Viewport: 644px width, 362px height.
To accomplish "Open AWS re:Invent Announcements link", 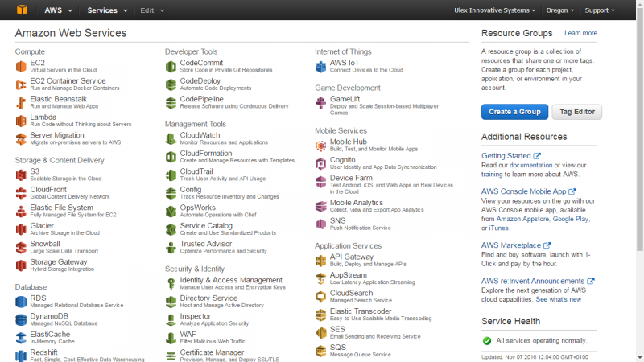I will coord(538,281).
